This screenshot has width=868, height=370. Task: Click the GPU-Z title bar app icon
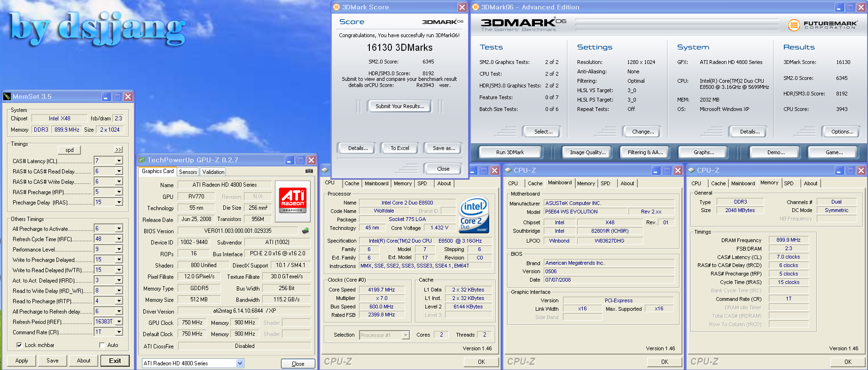click(x=141, y=160)
